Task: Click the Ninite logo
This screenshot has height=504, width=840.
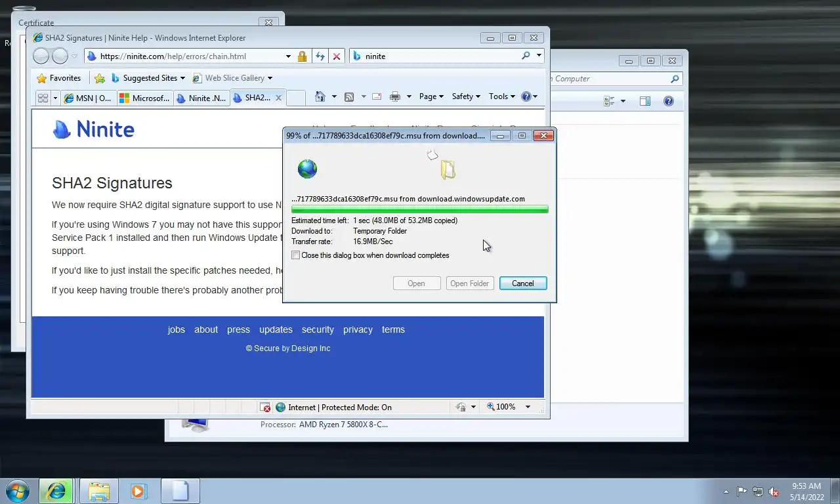Action: [93, 129]
